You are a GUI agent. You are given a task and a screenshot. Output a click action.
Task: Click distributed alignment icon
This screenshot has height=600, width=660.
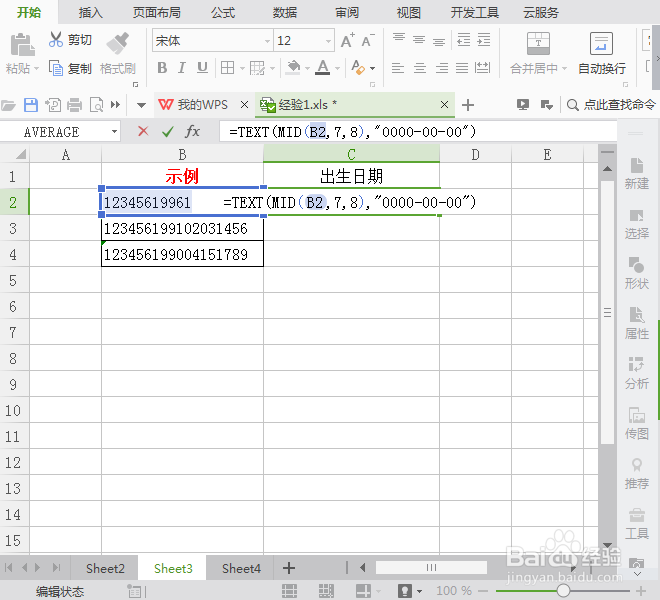[482, 68]
